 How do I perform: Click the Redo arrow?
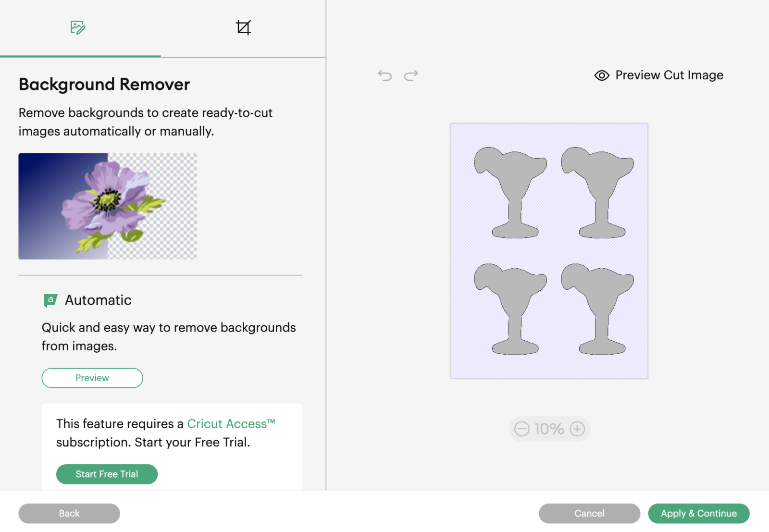pos(411,75)
